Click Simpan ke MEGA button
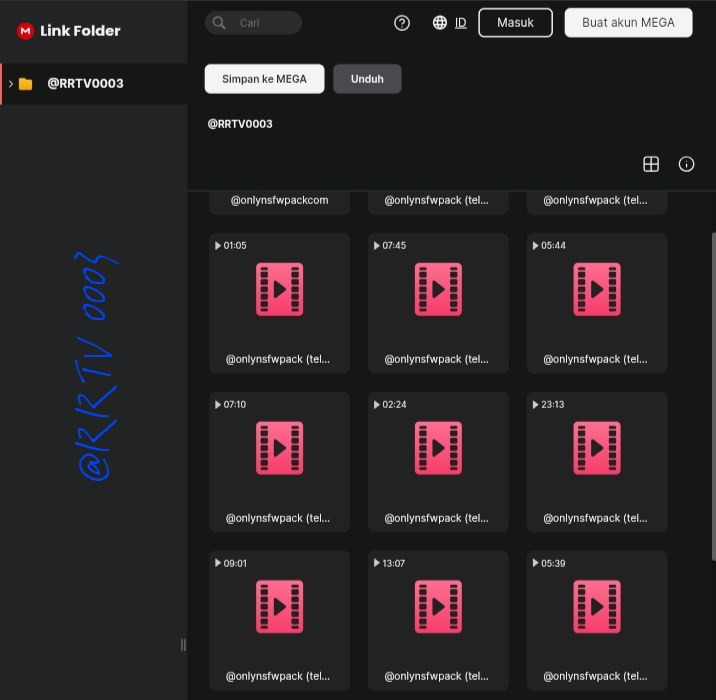Image resolution: width=716 pixels, height=700 pixels. click(x=264, y=79)
